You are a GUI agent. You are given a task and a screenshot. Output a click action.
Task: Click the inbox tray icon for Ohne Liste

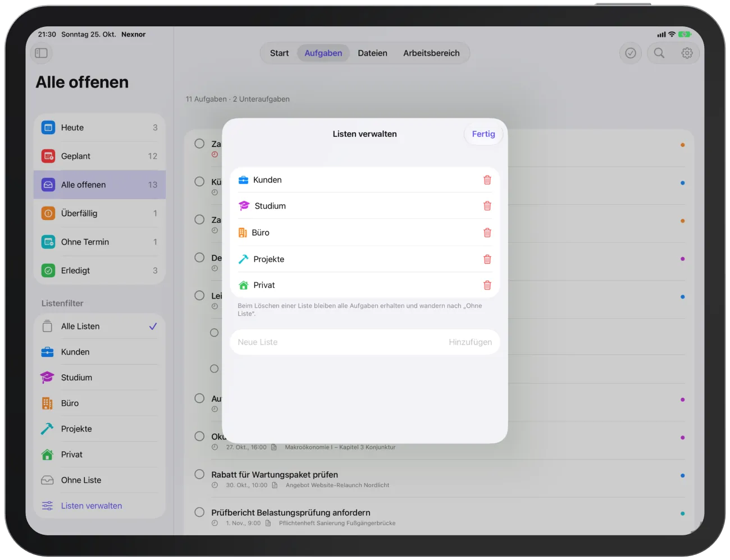47,480
